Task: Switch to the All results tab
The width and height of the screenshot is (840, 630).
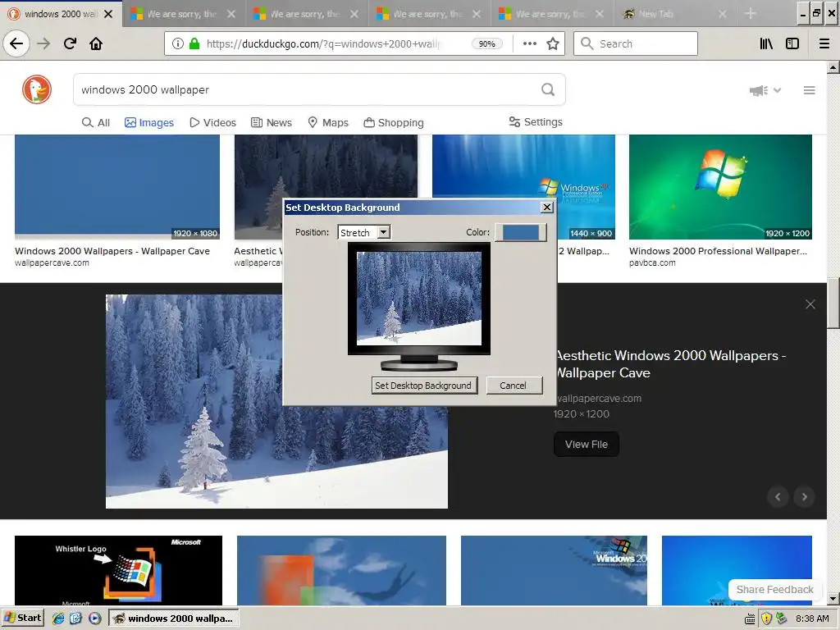Action: pyautogui.click(x=96, y=123)
